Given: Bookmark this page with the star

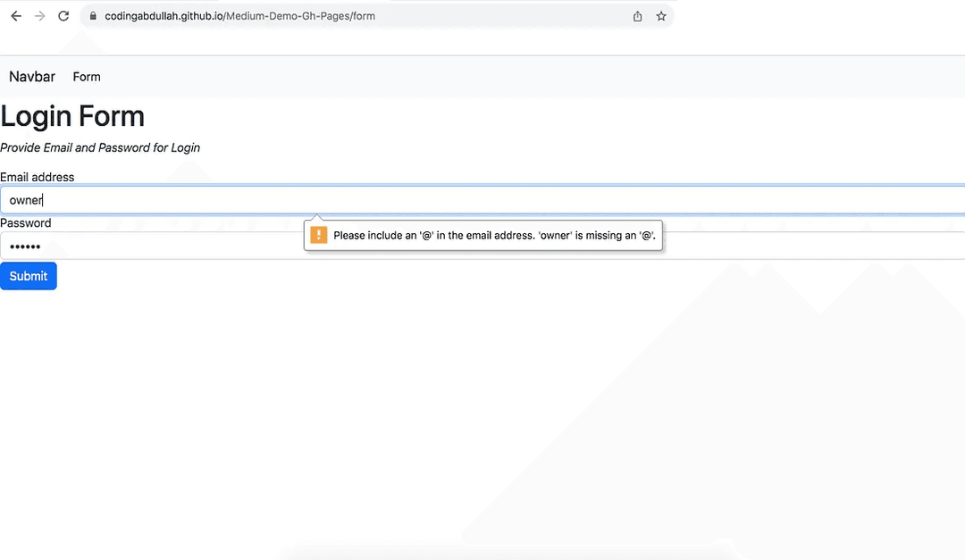Looking at the screenshot, I should point(661,16).
